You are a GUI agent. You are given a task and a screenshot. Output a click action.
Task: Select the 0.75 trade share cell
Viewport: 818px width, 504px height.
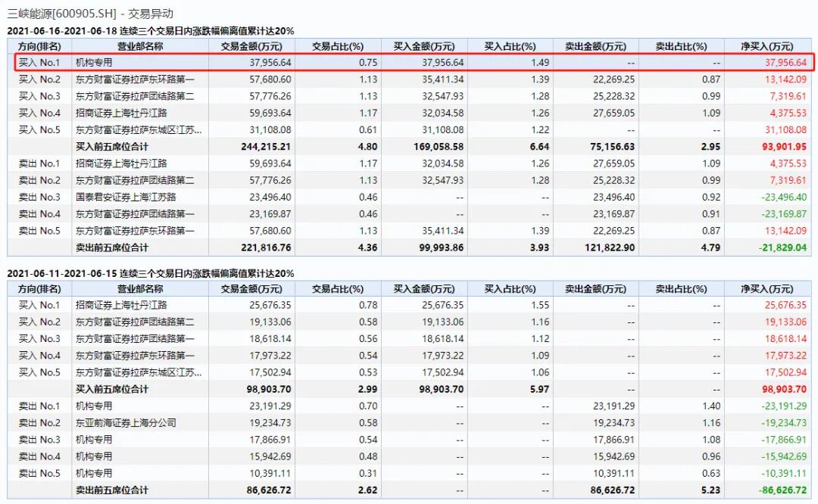[x=368, y=63]
